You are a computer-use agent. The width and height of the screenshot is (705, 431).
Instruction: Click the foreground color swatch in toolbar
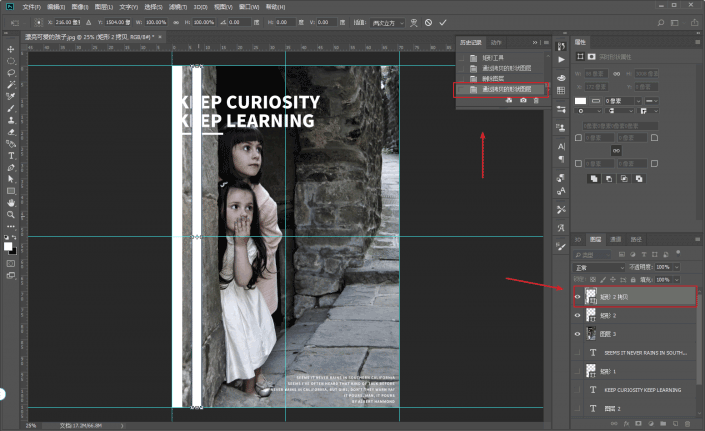[8, 246]
